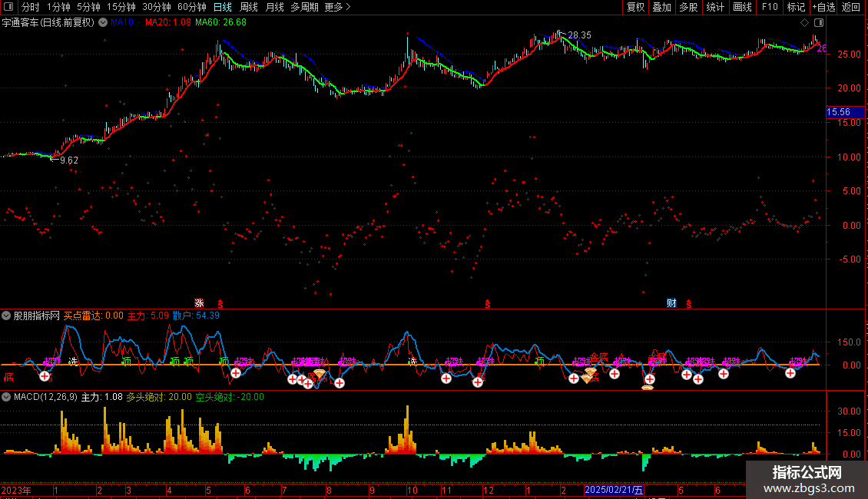The height and width of the screenshot is (499, 868).
Task: Click the white 洗 marker near October
Action: 412,362
